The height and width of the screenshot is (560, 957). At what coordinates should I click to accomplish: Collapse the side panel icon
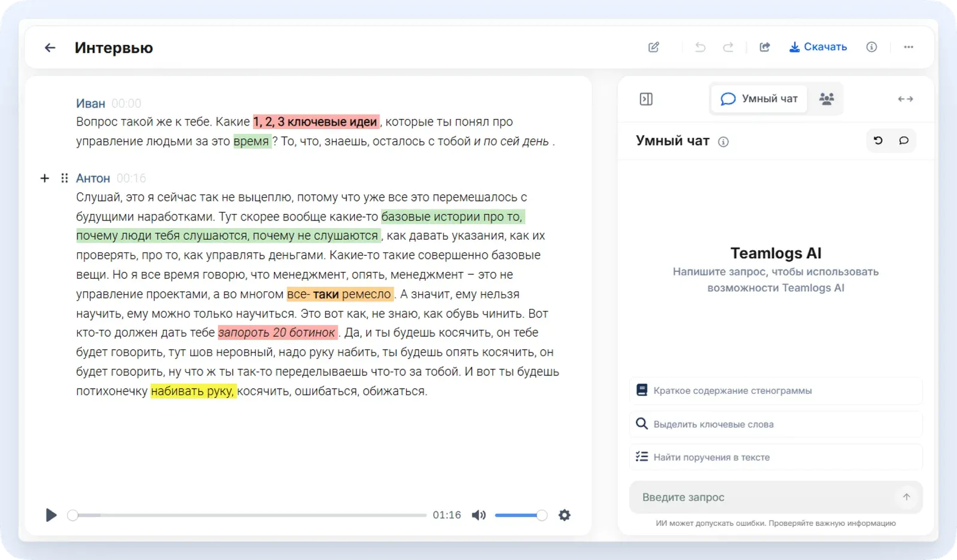click(x=646, y=99)
